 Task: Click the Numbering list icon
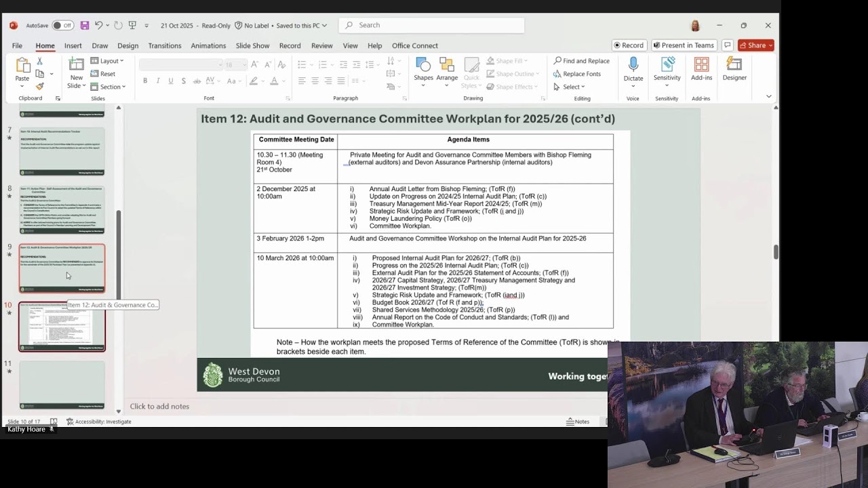coord(323,64)
